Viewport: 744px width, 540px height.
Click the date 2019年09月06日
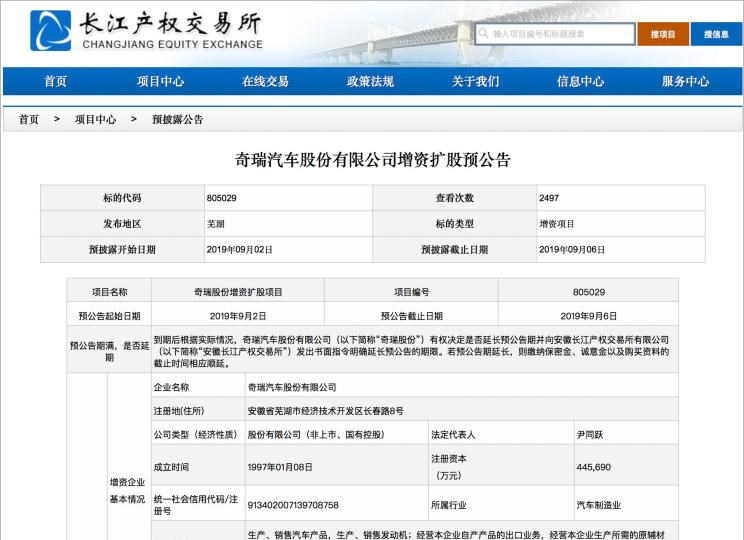572,250
